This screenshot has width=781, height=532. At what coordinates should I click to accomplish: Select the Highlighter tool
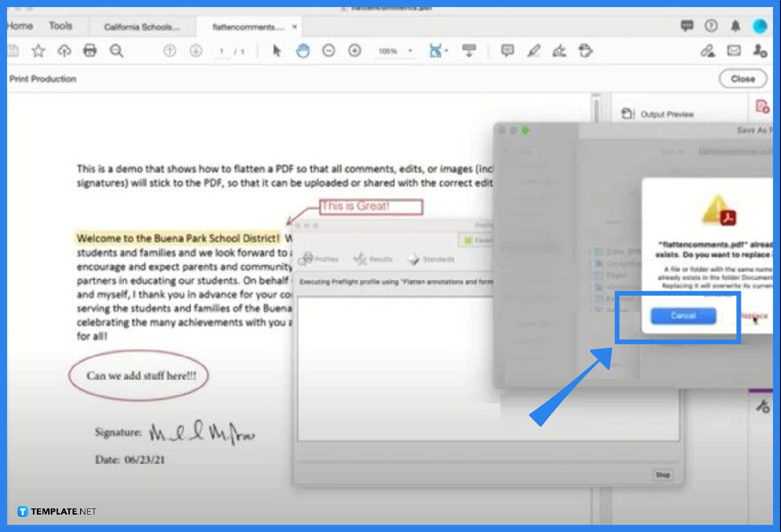pos(533,50)
